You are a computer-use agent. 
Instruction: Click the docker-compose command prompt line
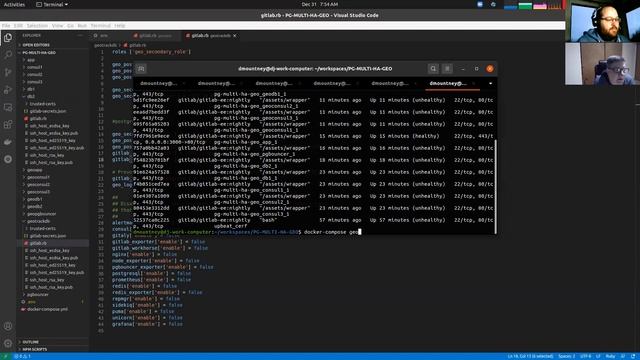click(247, 232)
